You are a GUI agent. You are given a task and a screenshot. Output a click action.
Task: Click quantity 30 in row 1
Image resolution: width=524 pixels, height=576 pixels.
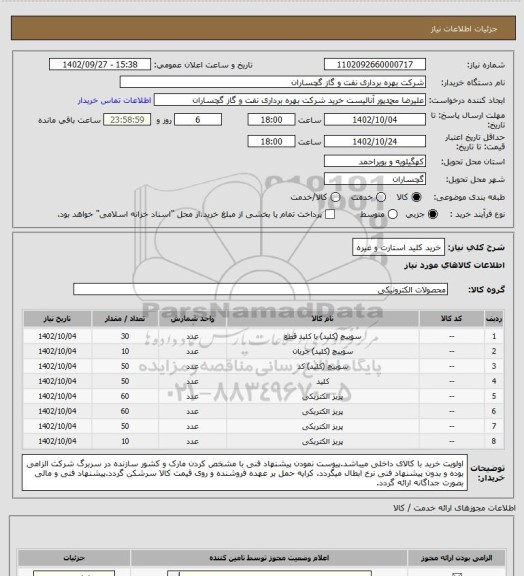tap(125, 336)
